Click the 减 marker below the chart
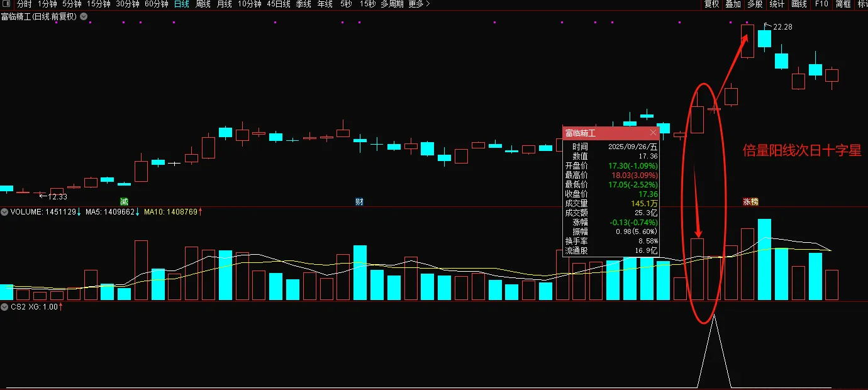Image resolution: width=868 pixels, height=390 pixels. [124, 202]
